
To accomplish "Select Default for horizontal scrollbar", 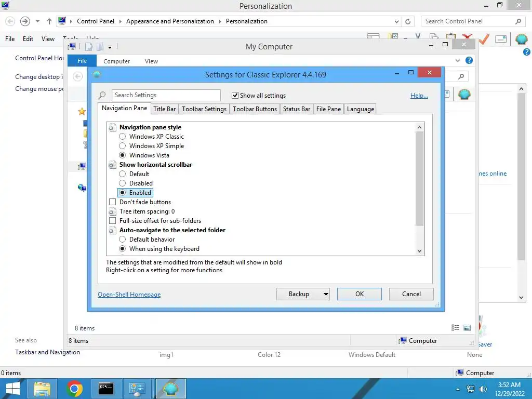I will click(x=123, y=174).
